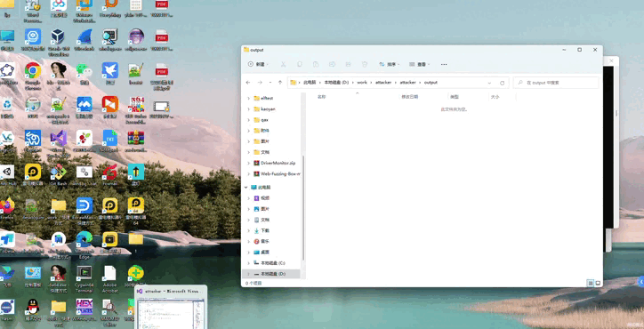
Task: Click the Cut scissors icon in Explorer toolbar
Action: [283, 65]
